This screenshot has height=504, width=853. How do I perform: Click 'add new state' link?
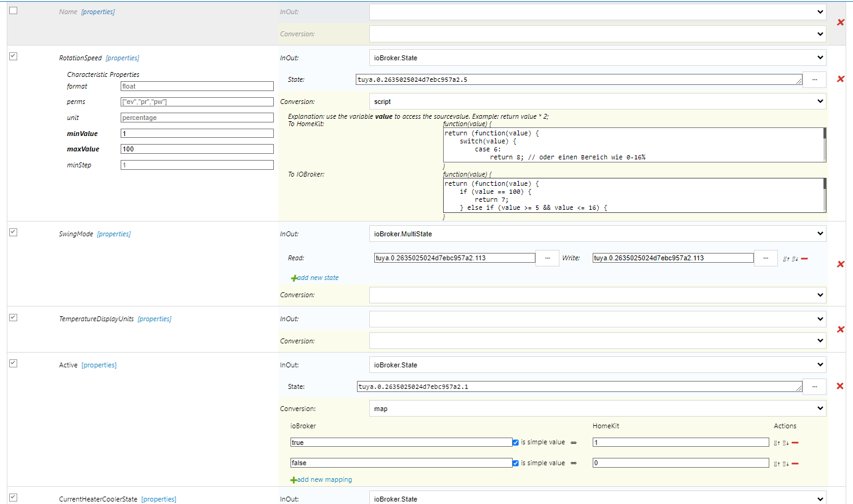coord(318,278)
